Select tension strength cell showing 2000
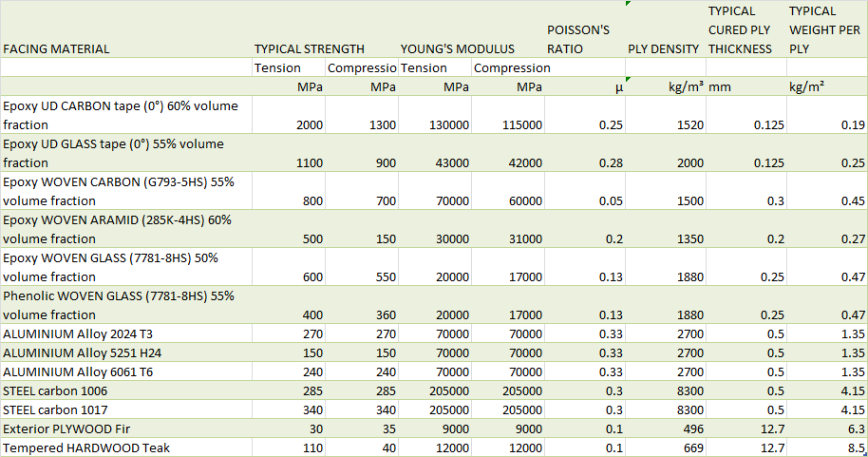868x457 pixels. click(x=289, y=115)
